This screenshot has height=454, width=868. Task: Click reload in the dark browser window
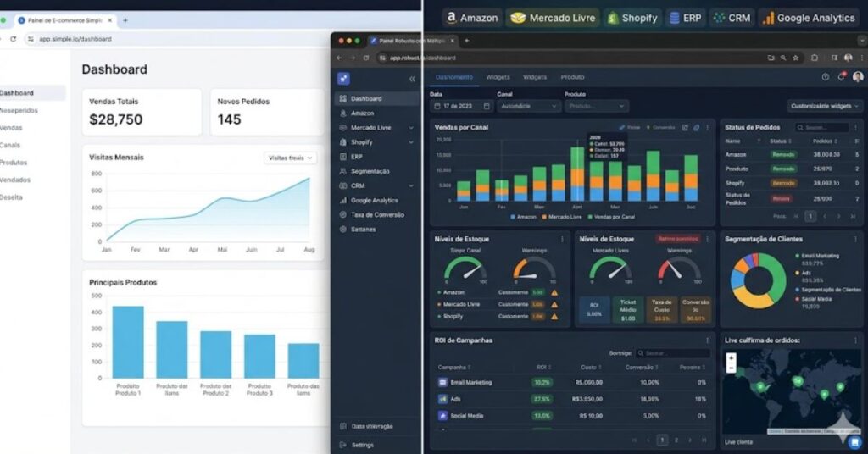pyautogui.click(x=366, y=58)
